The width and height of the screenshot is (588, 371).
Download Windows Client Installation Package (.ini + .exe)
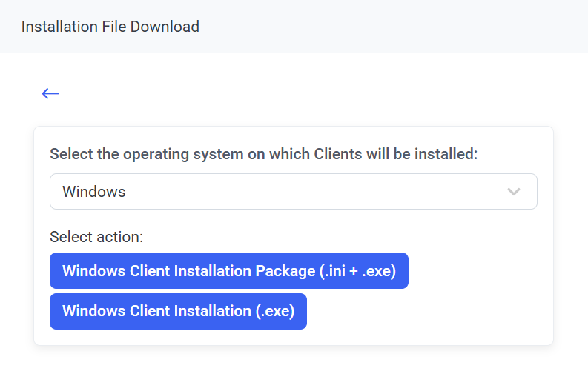coord(228,271)
